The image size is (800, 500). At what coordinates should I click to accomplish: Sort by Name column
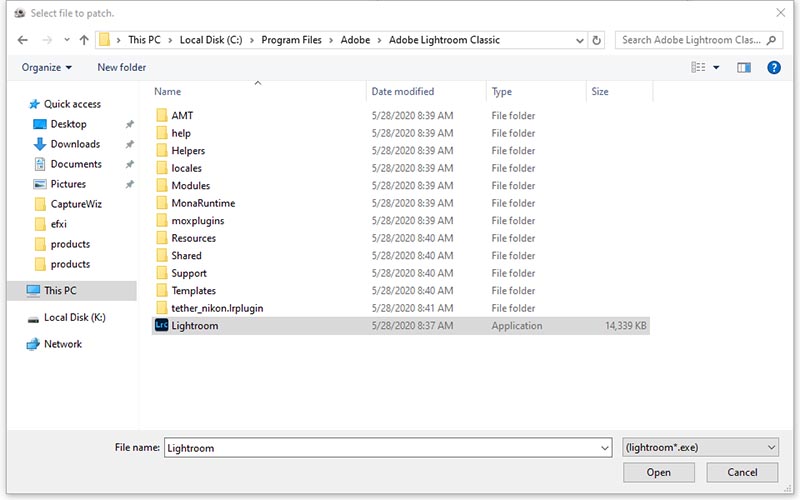(x=167, y=91)
